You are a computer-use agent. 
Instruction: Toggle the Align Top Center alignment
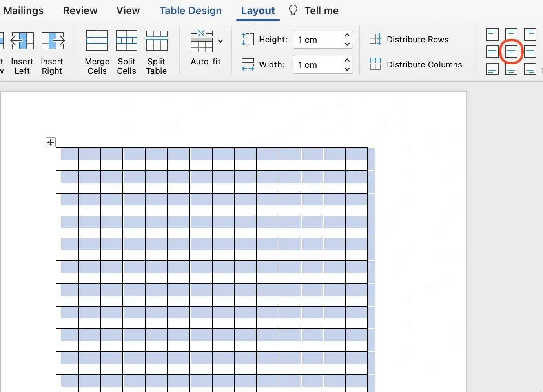pos(511,34)
